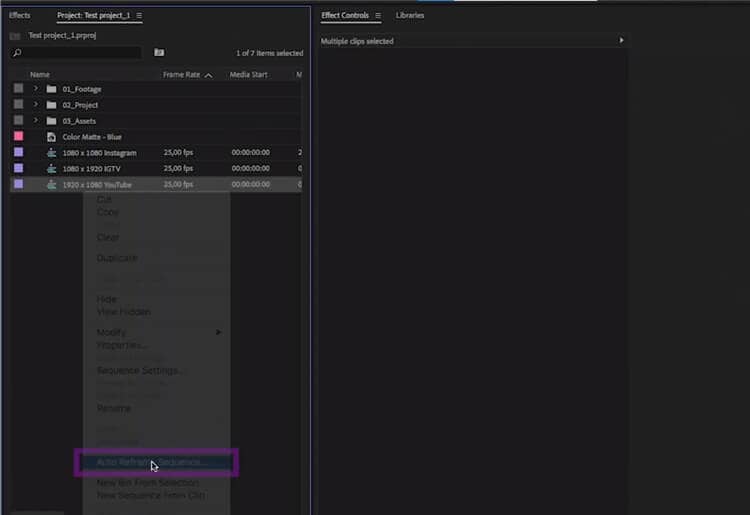Select Clear from the context menu
The image size is (750, 515).
[x=108, y=237]
